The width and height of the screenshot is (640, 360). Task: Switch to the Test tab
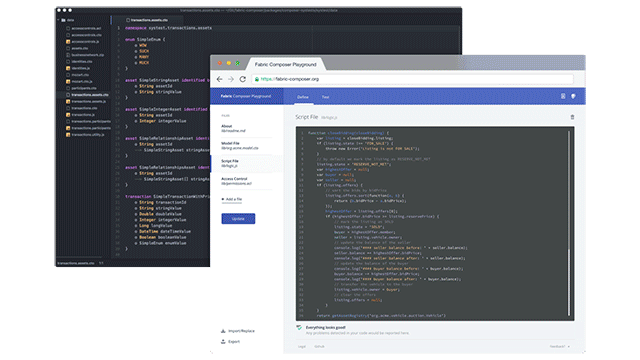click(x=325, y=97)
